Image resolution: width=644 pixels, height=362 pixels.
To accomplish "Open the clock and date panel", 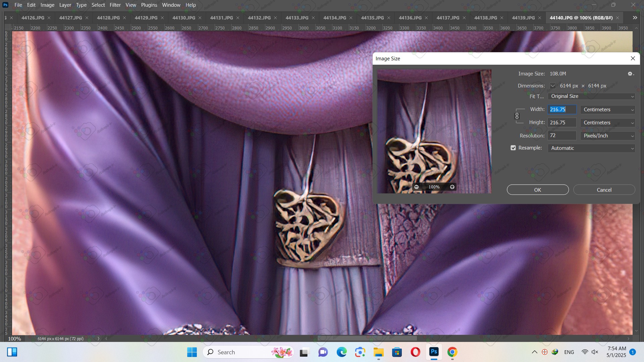I will click(x=616, y=352).
